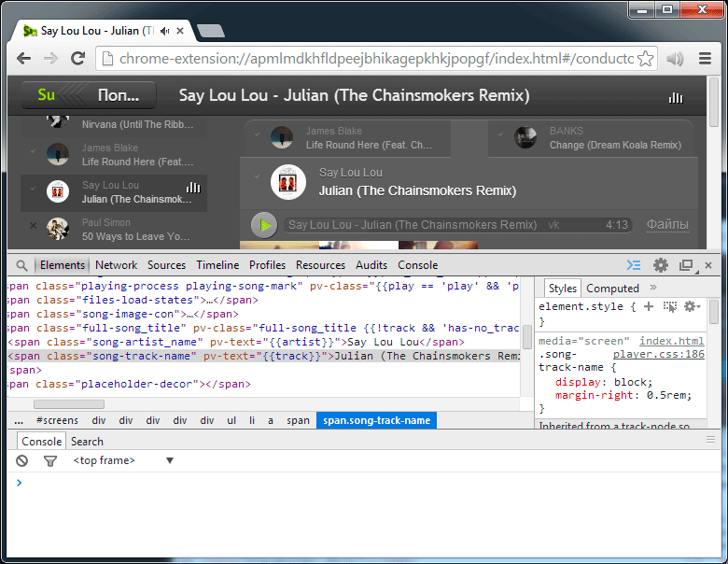Click the DevTools inspect magnifier icon

21,265
